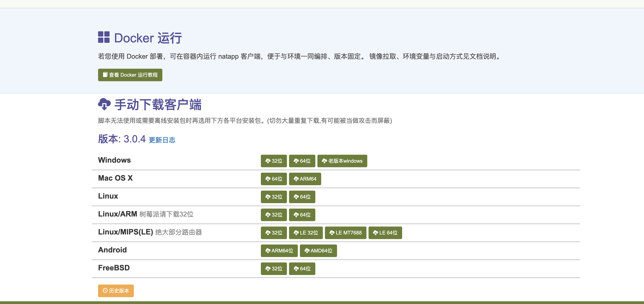Screen dimensions: 644x304
Task: Download Windows 32位 client
Action: (274, 161)
